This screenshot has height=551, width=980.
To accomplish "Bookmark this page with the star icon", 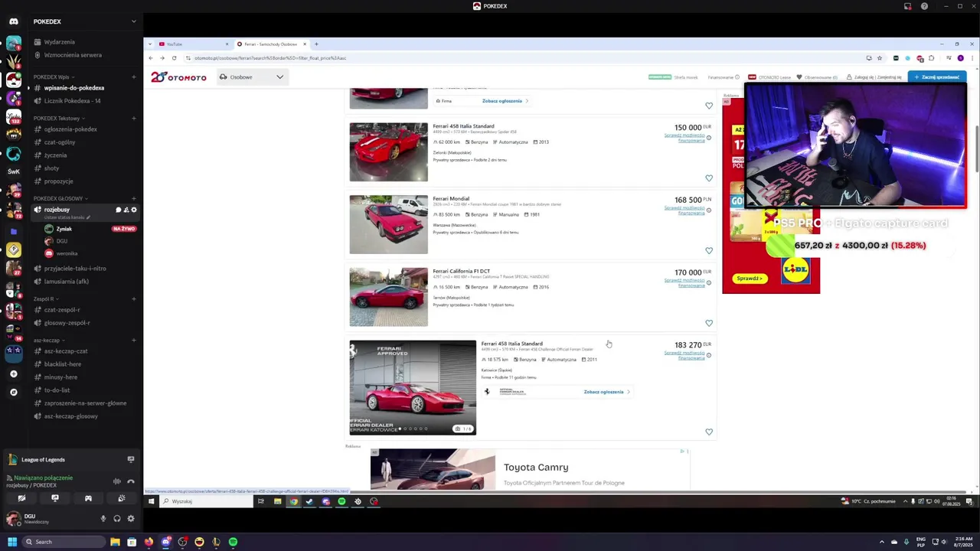I will click(x=879, y=58).
